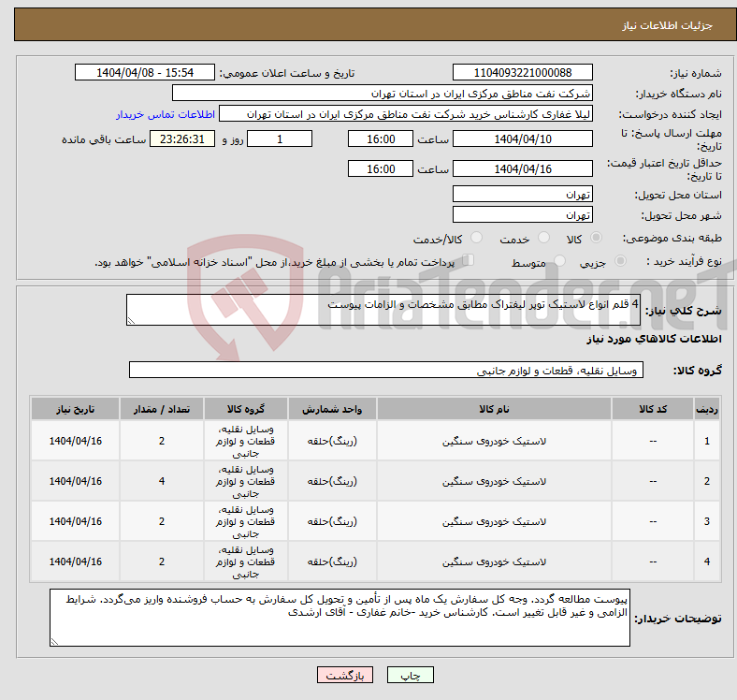Click row 1 item name لاستیک خودروی سنگین
This screenshot has width=737, height=700.
point(494,442)
